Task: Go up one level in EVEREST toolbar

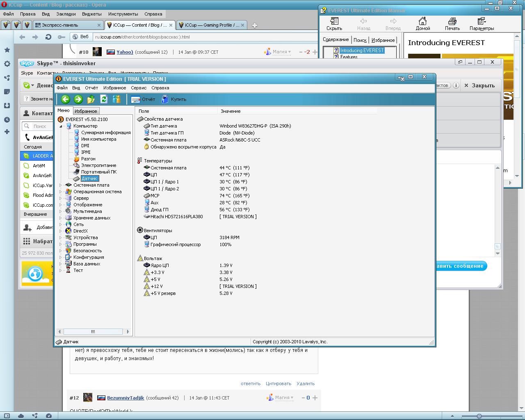Action: [x=91, y=99]
